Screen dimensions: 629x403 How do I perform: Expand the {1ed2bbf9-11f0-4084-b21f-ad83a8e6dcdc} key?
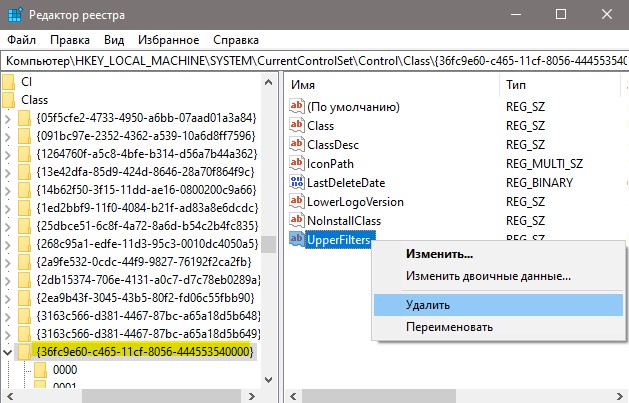coord(8,208)
